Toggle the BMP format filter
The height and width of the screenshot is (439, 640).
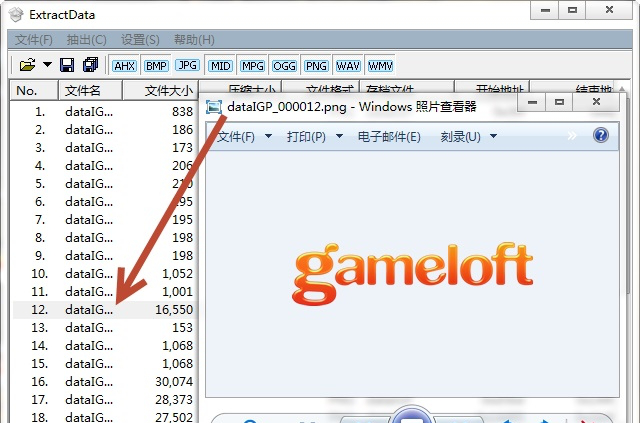click(x=156, y=66)
